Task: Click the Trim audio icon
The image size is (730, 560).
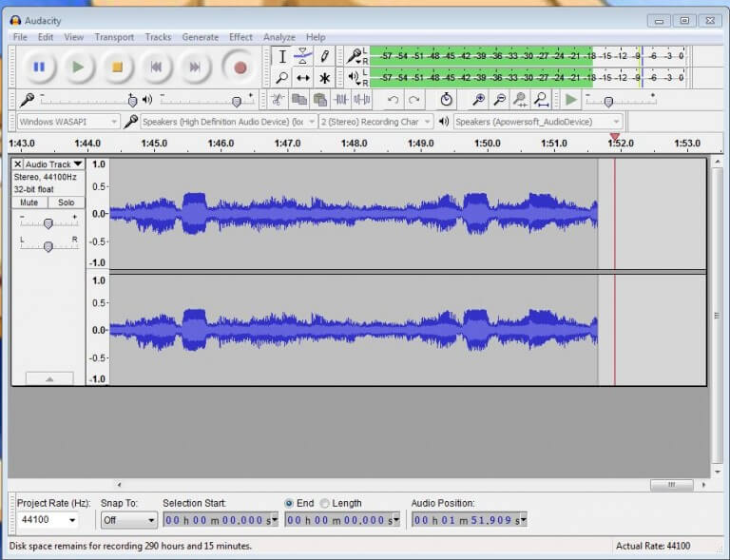Action: [341, 100]
